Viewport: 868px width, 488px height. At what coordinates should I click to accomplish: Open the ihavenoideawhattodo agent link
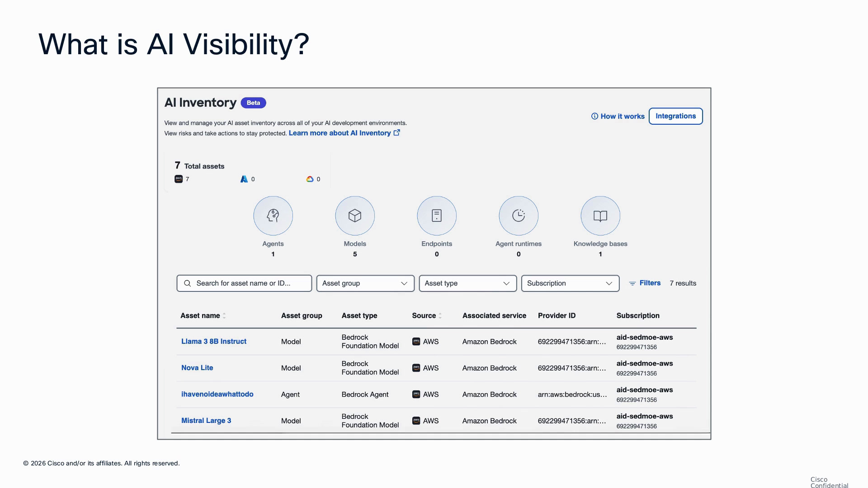point(217,394)
